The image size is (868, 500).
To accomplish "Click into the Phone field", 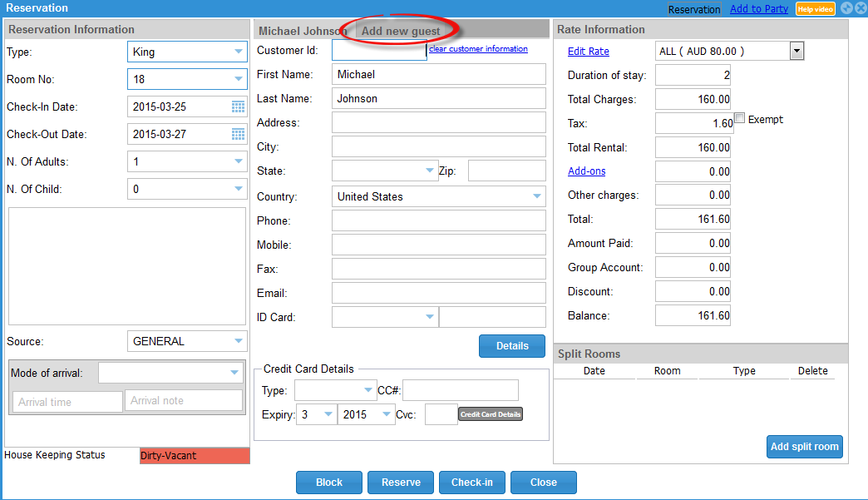I will pos(438,220).
